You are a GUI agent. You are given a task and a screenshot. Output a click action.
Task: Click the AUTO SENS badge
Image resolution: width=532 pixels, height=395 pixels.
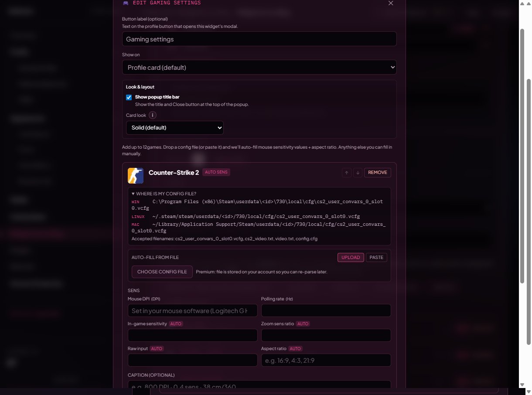(x=216, y=172)
